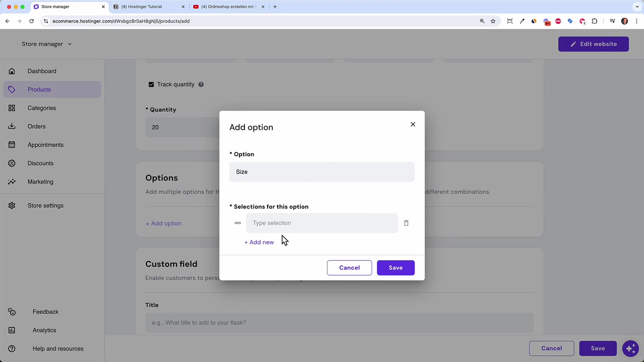Click the Appointments calendar icon

(12, 145)
